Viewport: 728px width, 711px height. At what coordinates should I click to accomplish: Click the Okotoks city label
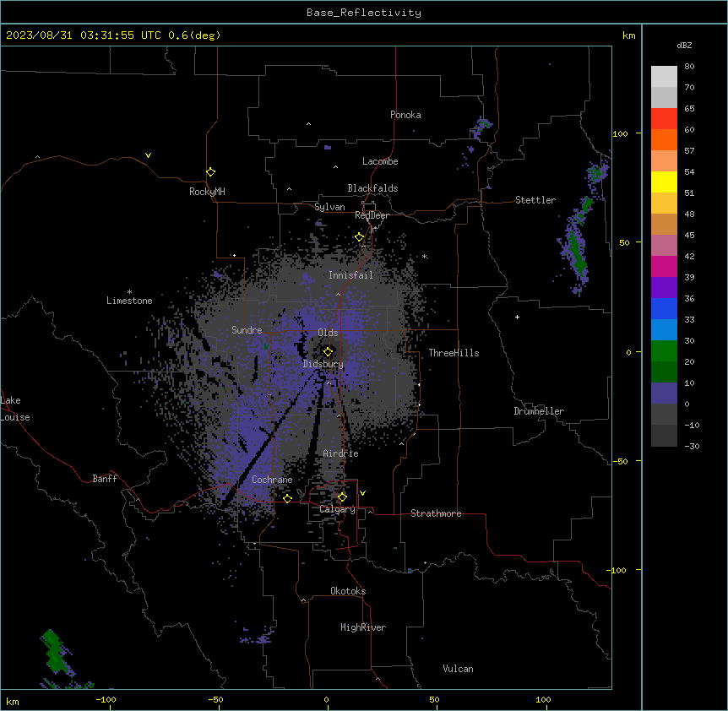[x=348, y=591]
